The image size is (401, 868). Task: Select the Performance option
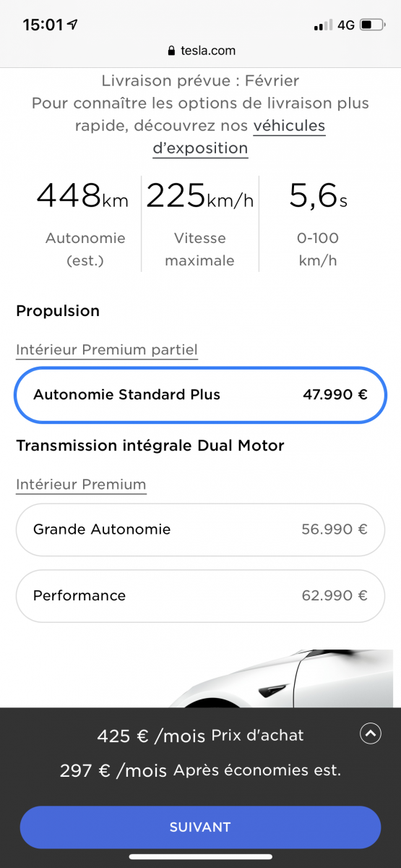[x=200, y=596]
